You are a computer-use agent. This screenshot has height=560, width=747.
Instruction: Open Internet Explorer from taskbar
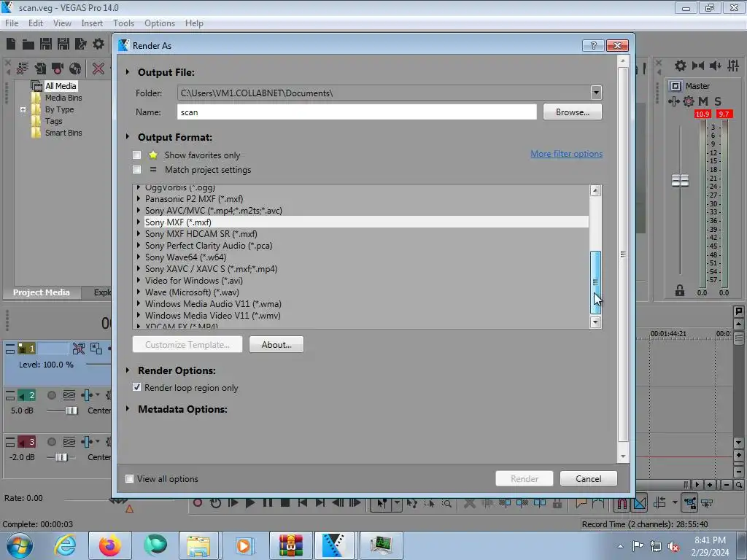click(65, 545)
